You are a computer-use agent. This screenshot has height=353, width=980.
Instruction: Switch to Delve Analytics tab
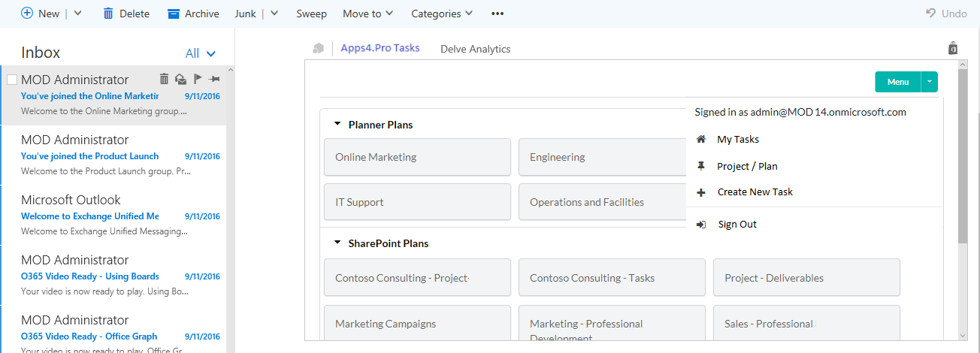click(475, 49)
